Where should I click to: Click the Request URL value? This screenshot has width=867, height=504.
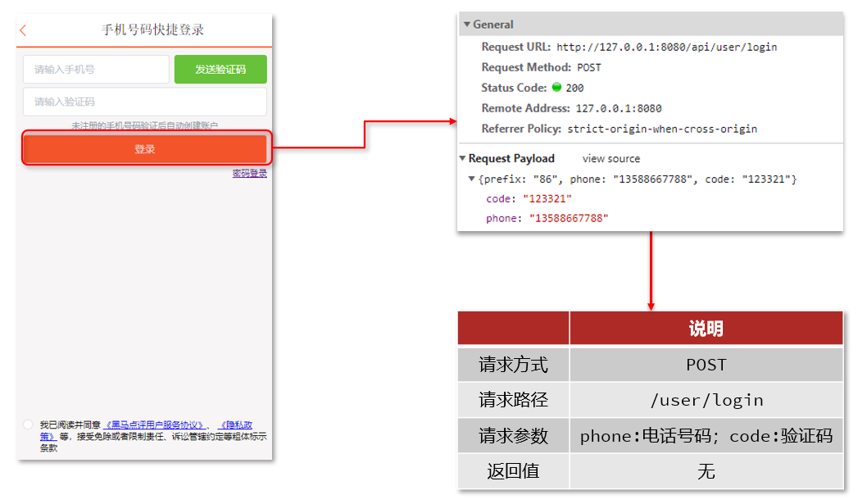666,48
